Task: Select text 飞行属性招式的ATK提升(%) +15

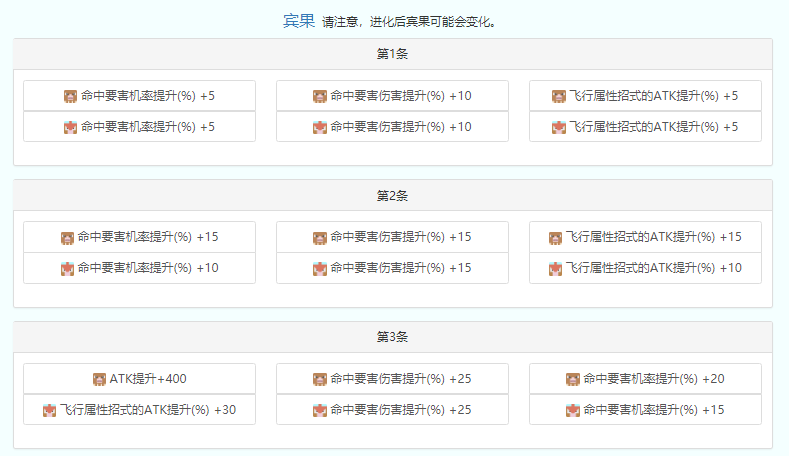Action: pyautogui.click(x=654, y=237)
